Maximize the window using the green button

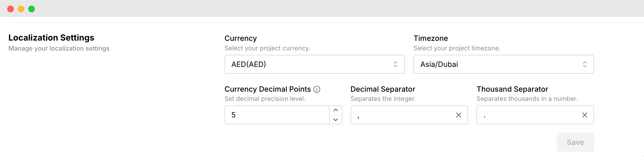pyautogui.click(x=32, y=9)
